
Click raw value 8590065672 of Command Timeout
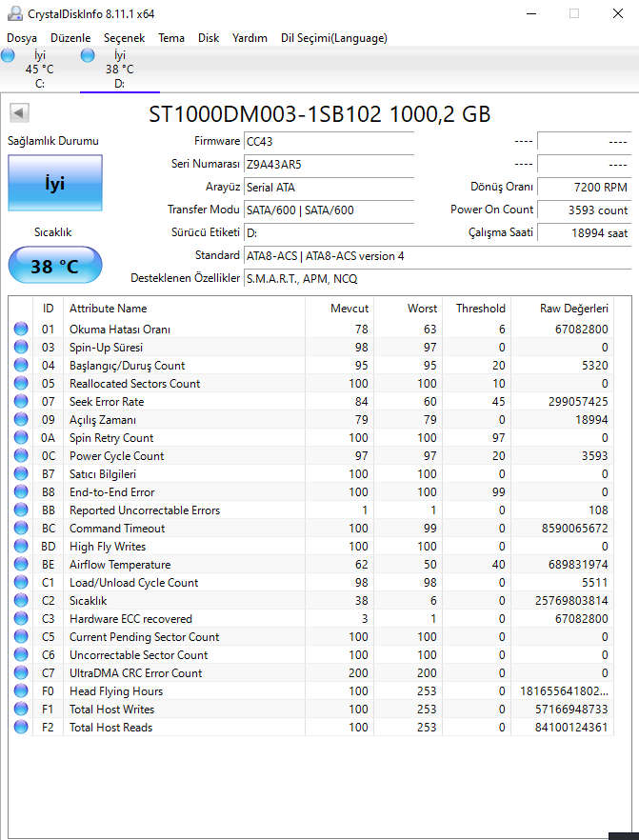pyautogui.click(x=575, y=529)
